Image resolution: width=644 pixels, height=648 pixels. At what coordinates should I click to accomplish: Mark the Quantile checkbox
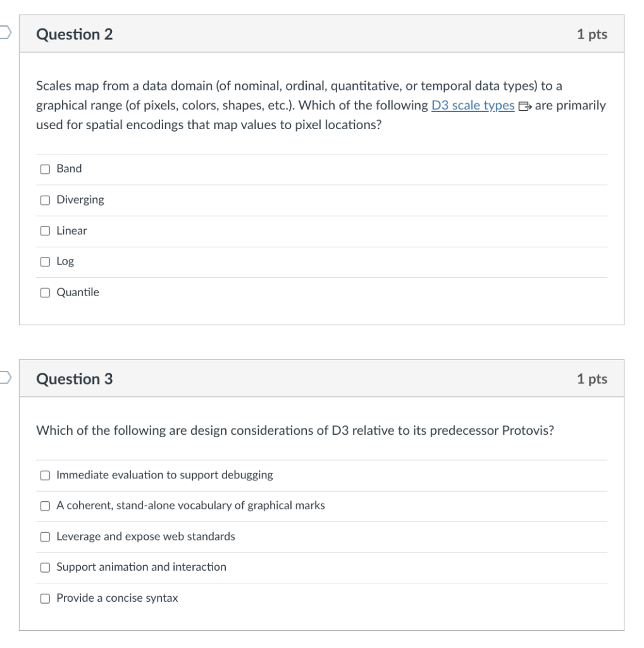coord(45,292)
